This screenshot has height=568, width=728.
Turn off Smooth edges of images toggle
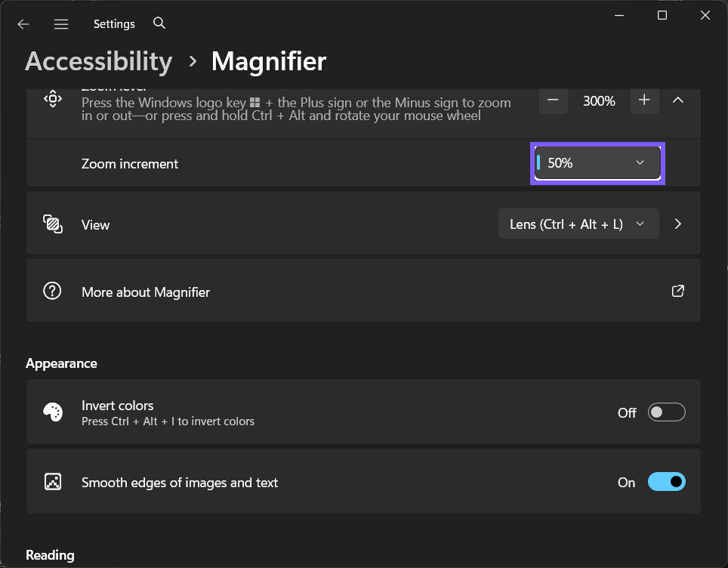pyautogui.click(x=666, y=482)
